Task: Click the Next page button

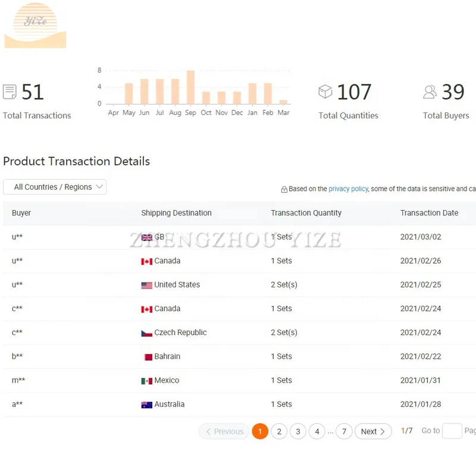Action: coord(373,431)
